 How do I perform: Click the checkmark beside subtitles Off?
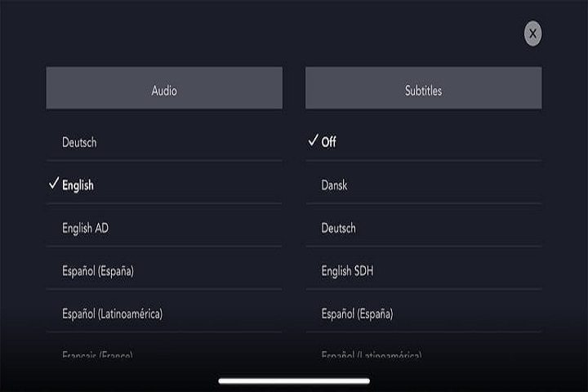(x=313, y=141)
